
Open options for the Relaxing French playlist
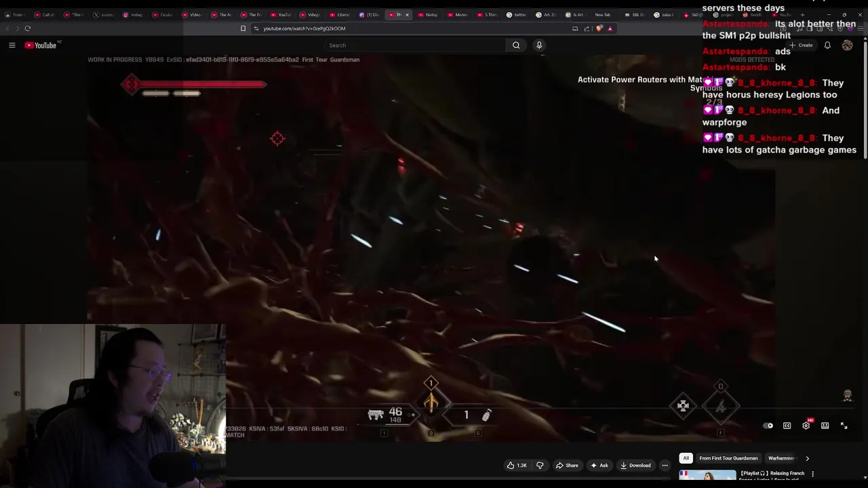(x=812, y=474)
